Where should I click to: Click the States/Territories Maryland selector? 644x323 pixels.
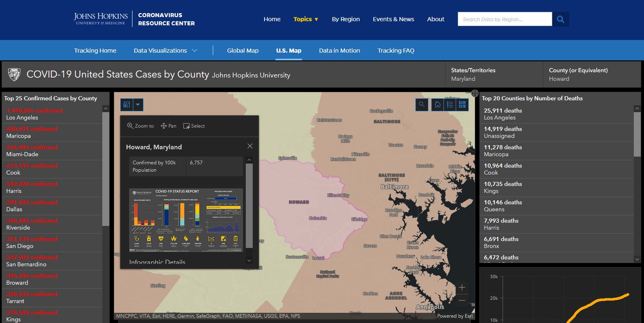click(x=494, y=74)
